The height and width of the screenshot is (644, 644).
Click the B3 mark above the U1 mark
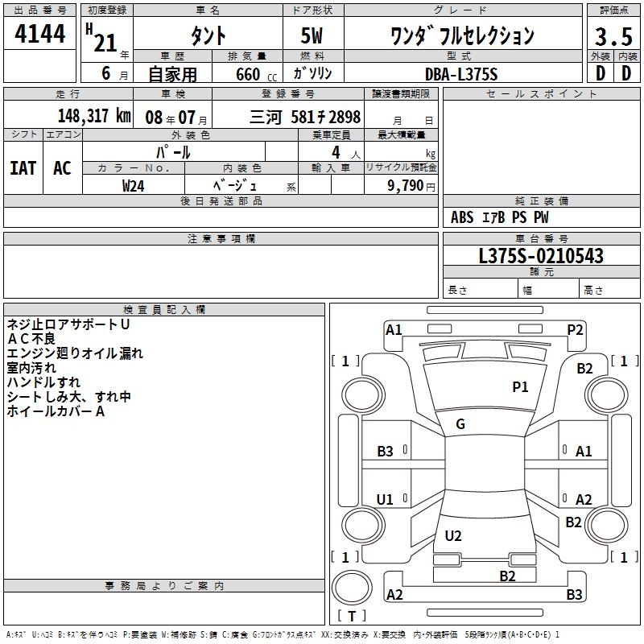click(386, 452)
